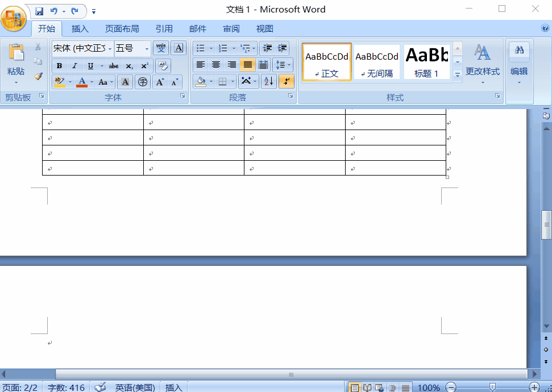Screen dimensions: 552x392
Task: Open the 页面布局 ribbon tab
Action: pyautogui.click(x=122, y=29)
